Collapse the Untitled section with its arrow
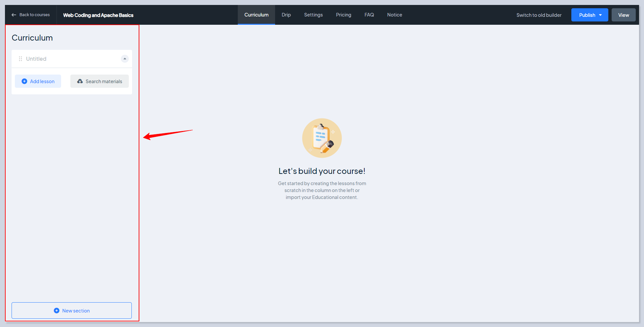The image size is (644, 327). coord(125,59)
